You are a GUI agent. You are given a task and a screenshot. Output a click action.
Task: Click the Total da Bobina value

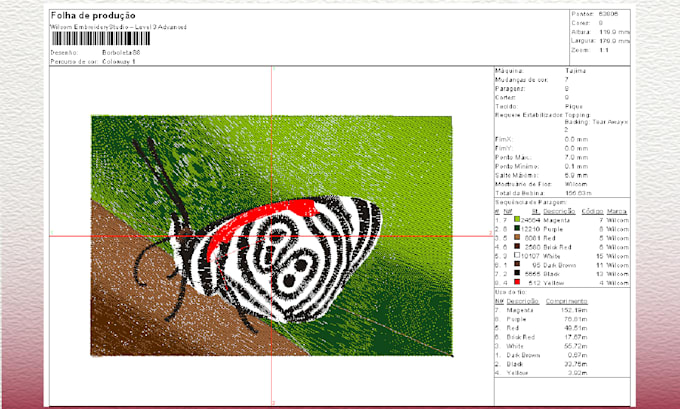[x=579, y=193]
